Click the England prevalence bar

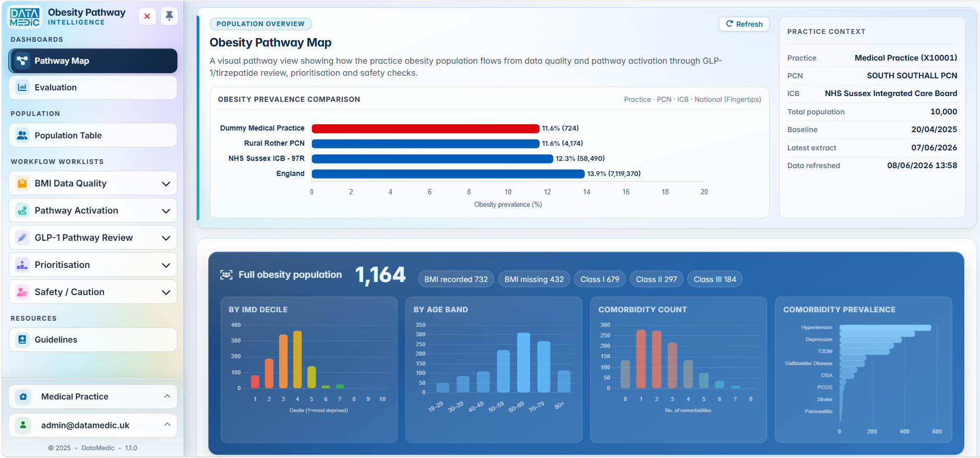tap(448, 174)
